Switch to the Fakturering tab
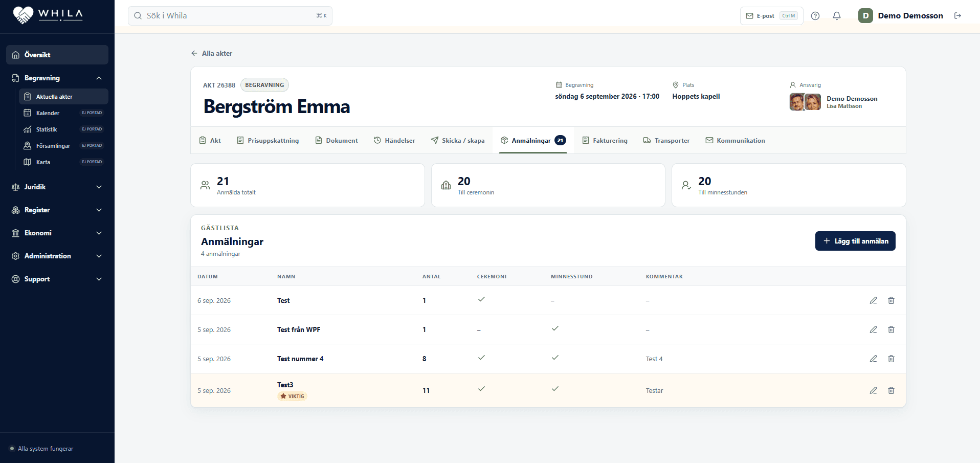This screenshot has height=463, width=980. tap(605, 140)
